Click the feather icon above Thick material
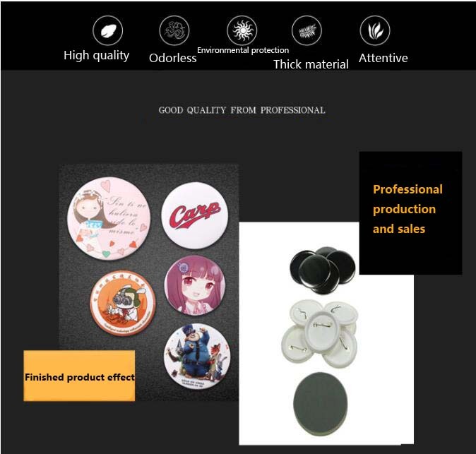The height and width of the screenshot is (454, 476). click(x=307, y=30)
